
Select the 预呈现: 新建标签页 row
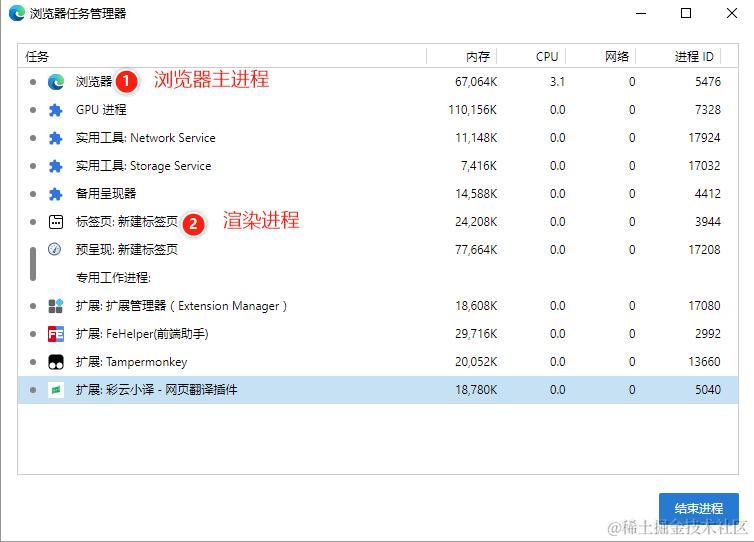tap(378, 249)
